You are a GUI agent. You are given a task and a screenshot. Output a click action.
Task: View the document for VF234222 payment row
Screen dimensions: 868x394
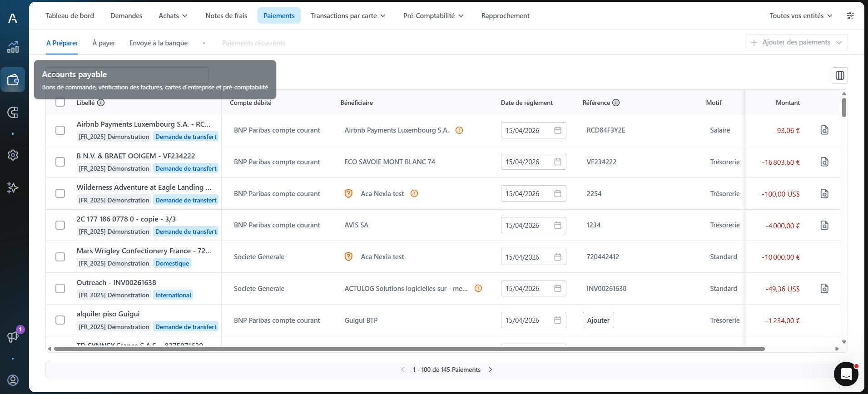tap(824, 162)
